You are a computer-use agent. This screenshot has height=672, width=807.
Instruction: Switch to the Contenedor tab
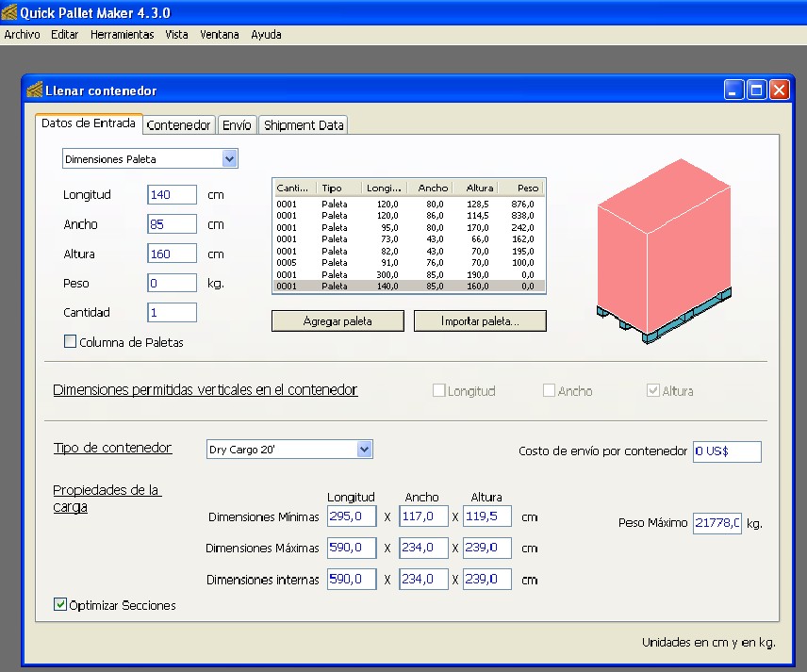point(178,125)
